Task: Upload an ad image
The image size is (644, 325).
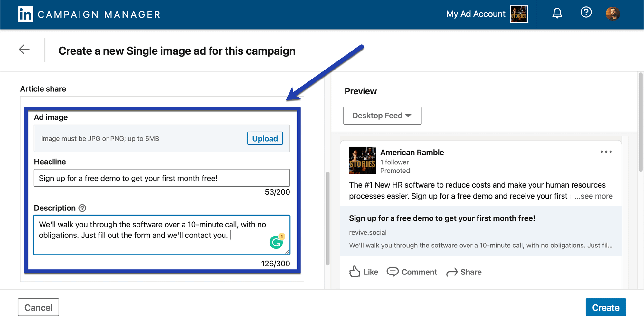Action: pos(265,138)
